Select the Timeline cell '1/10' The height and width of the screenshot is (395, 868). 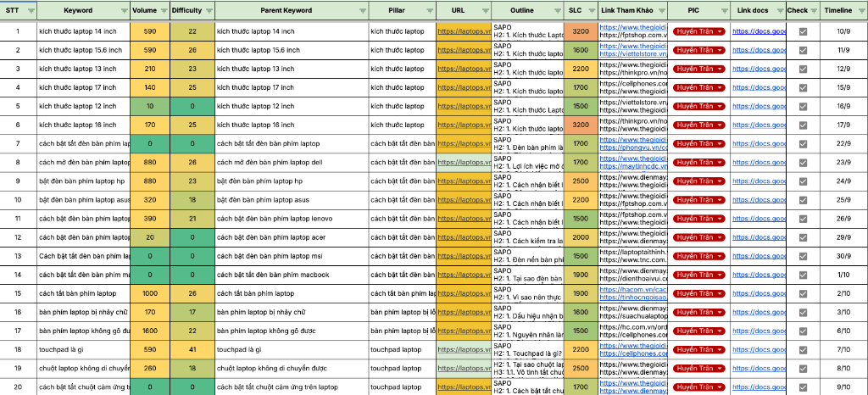pos(843,275)
